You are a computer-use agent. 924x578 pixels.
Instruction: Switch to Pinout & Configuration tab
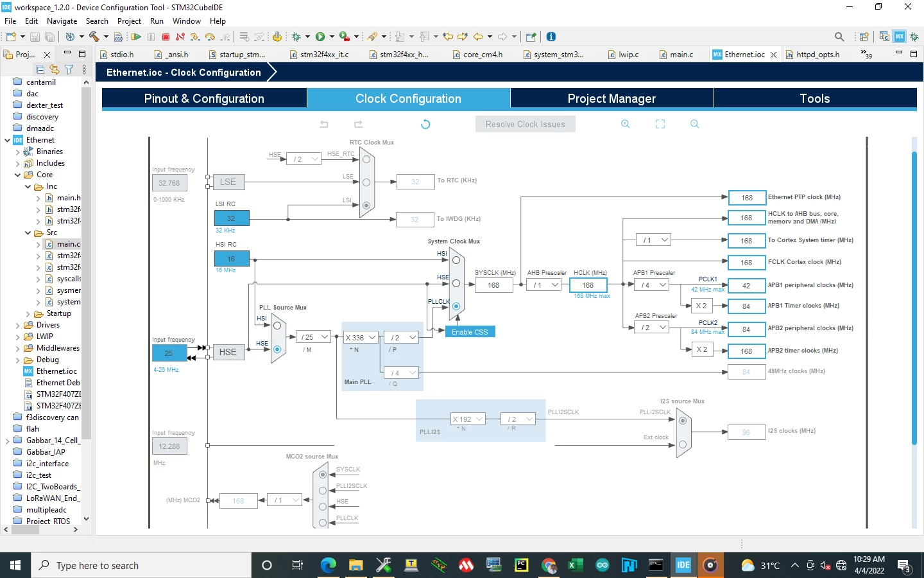click(204, 98)
